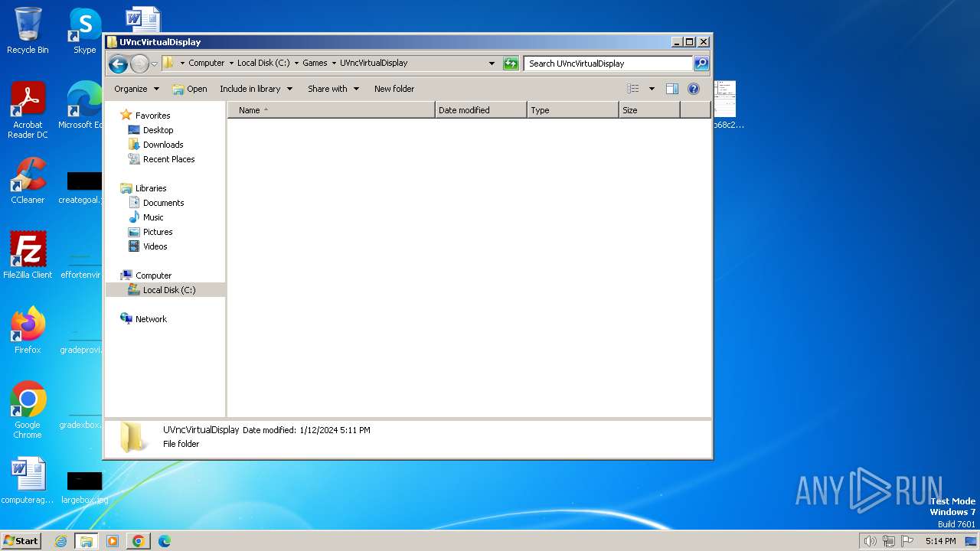Viewport: 980px width, 551px height.
Task: Select the Google Chrome desktop icon
Action: [x=28, y=410]
